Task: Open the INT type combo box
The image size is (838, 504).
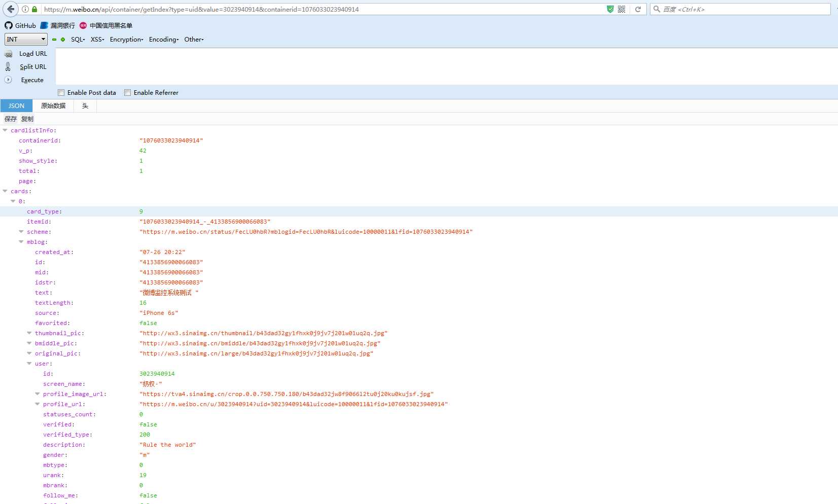Action: pos(26,39)
